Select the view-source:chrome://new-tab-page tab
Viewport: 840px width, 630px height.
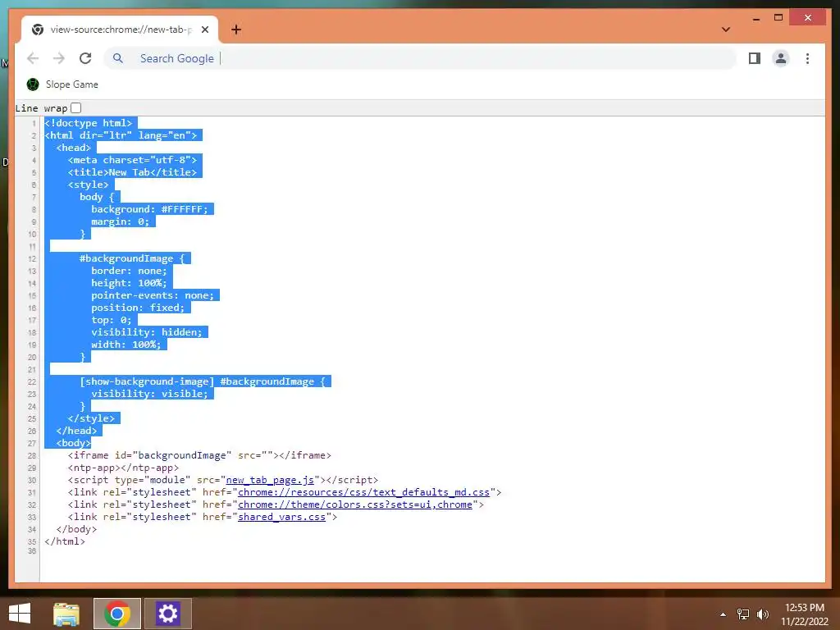pos(120,30)
